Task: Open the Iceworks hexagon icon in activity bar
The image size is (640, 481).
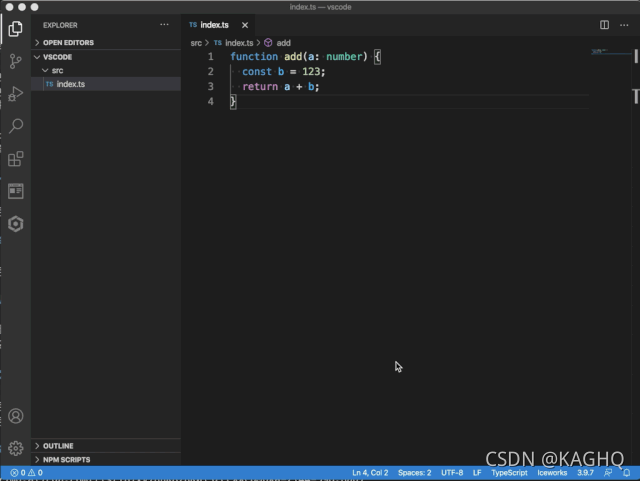Action: pyautogui.click(x=16, y=224)
